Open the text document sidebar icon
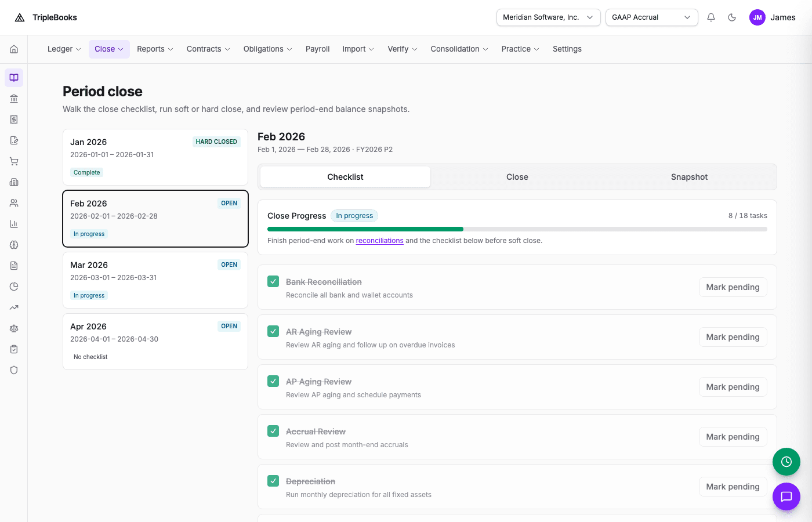Viewport: 812px width, 522px height. [14, 266]
